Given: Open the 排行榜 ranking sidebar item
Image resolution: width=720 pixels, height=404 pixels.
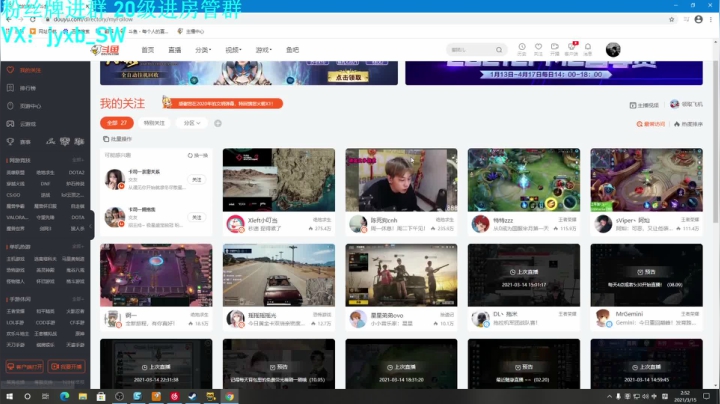Looking at the screenshot, I should point(22,88).
